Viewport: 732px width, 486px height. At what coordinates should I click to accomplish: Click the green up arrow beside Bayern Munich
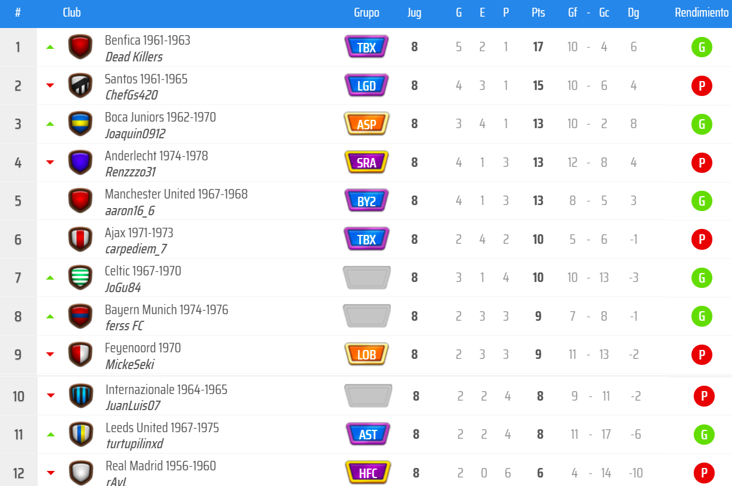[x=50, y=317]
